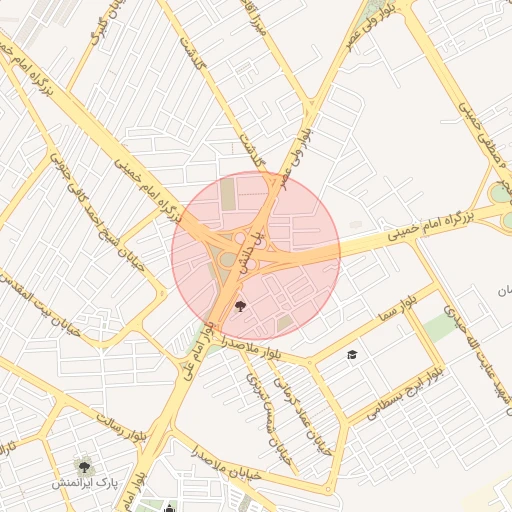Select the خیابان شیخ احمد کافی جنوبی label
512x512 pixels.
97,212
